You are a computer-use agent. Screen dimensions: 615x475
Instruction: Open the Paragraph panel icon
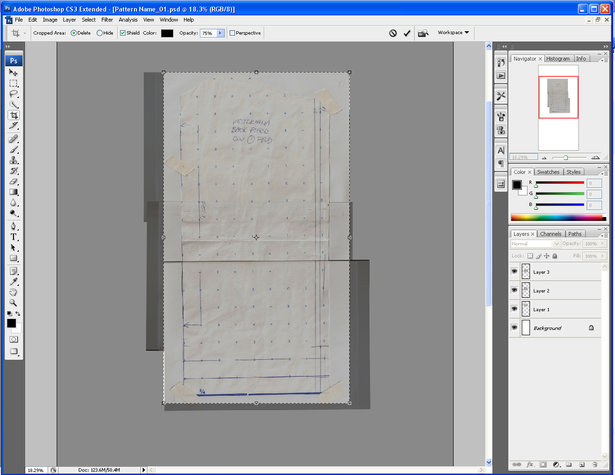click(501, 163)
